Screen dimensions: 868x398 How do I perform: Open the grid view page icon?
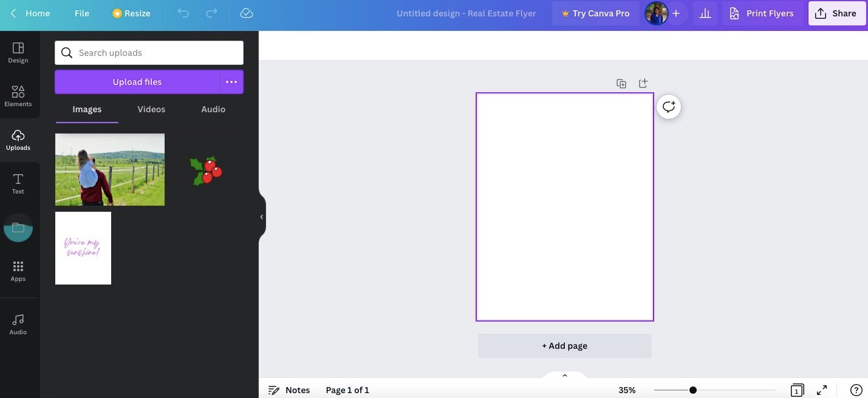click(x=797, y=390)
